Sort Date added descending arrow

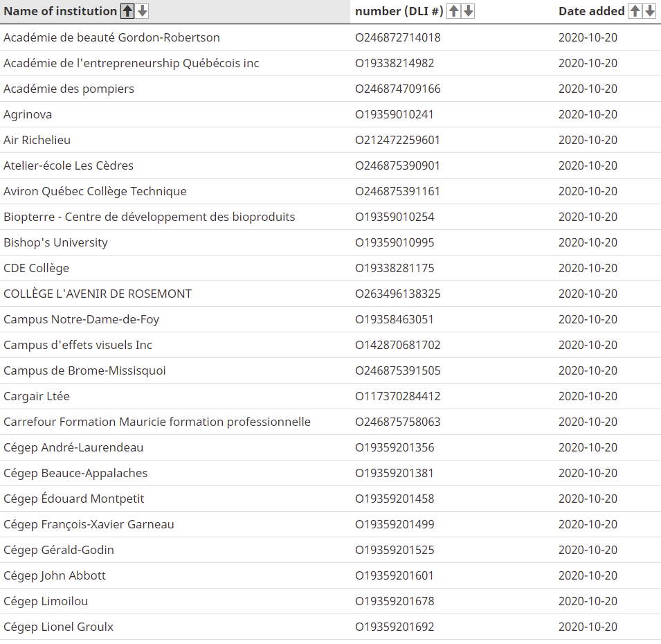(650, 11)
